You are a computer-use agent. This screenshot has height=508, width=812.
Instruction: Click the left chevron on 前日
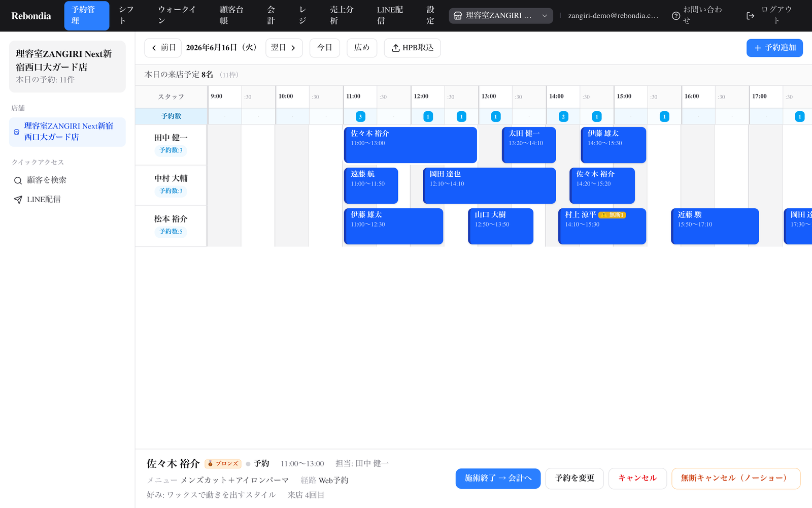[154, 48]
